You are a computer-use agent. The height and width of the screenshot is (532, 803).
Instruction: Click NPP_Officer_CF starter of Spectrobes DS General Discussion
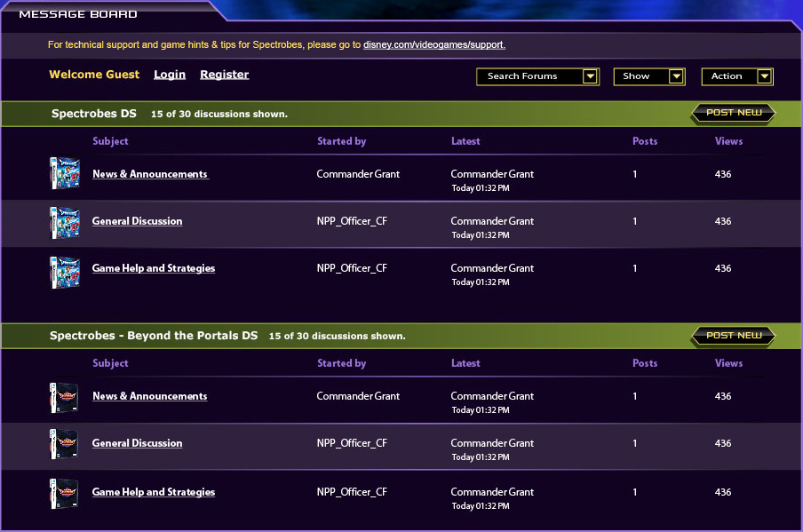(352, 221)
